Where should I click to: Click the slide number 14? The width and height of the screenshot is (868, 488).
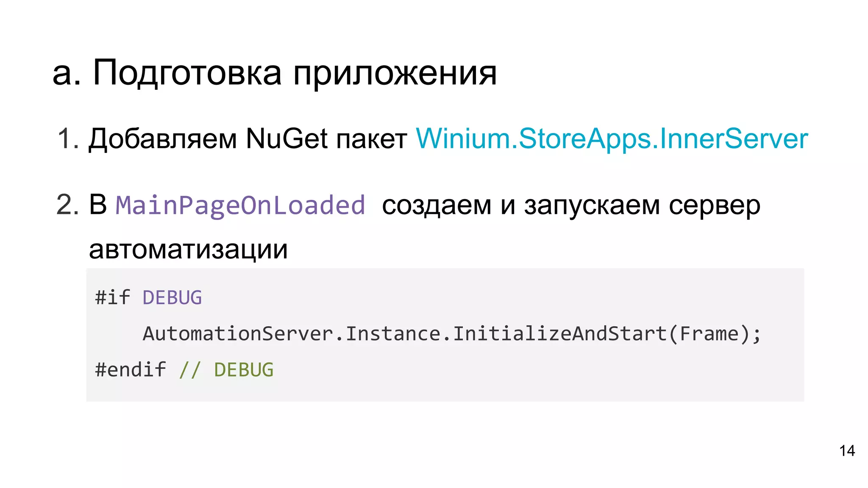(x=847, y=451)
